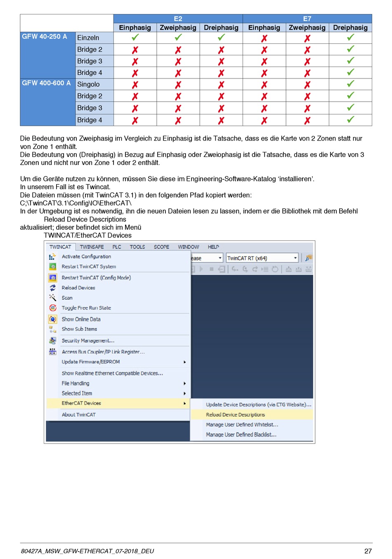Click the Activate Configuration icon
The height and width of the screenshot is (559, 392).
(x=52, y=257)
